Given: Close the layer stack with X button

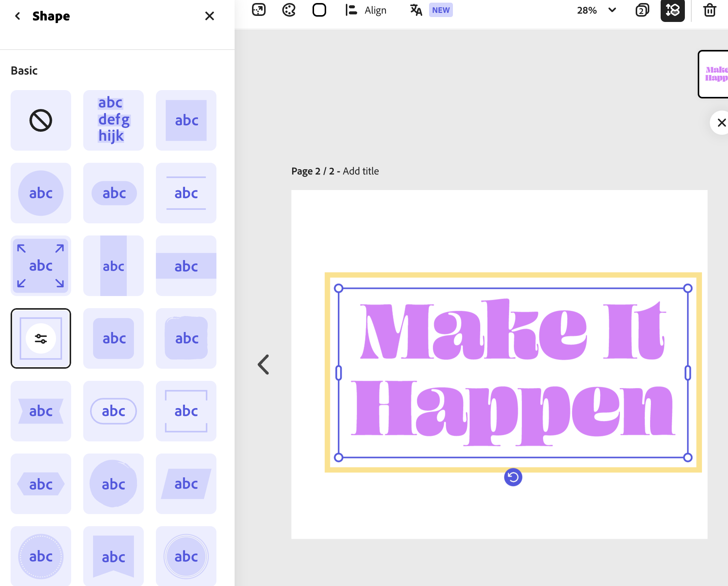Looking at the screenshot, I should point(721,123).
